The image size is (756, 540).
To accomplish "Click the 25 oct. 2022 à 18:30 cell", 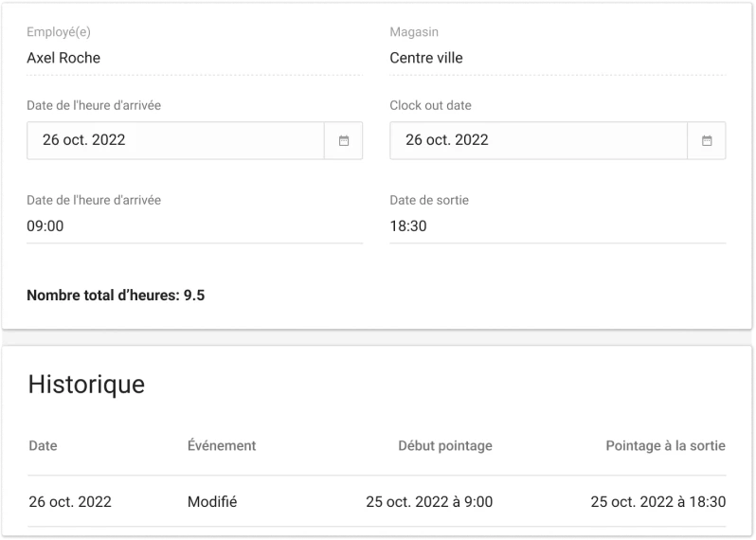I will point(657,501).
